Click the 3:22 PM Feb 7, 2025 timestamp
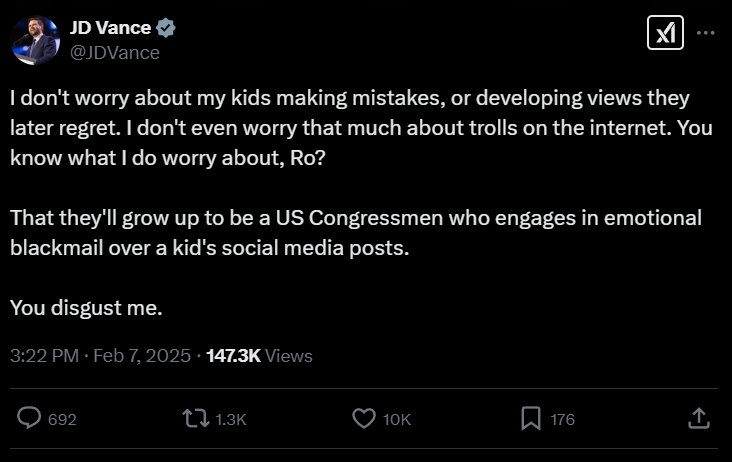Viewport: 732px width, 462px height. pyautogui.click(x=100, y=356)
